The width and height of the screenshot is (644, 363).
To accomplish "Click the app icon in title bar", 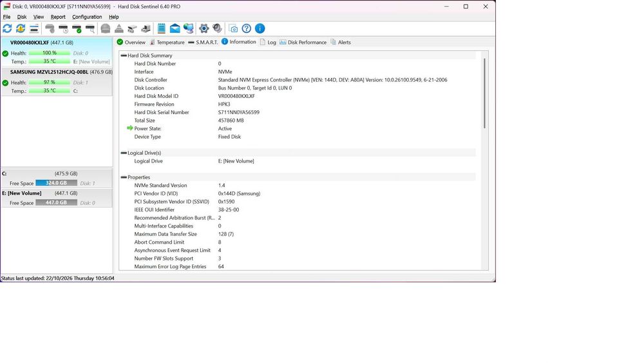I will pos(6,6).
